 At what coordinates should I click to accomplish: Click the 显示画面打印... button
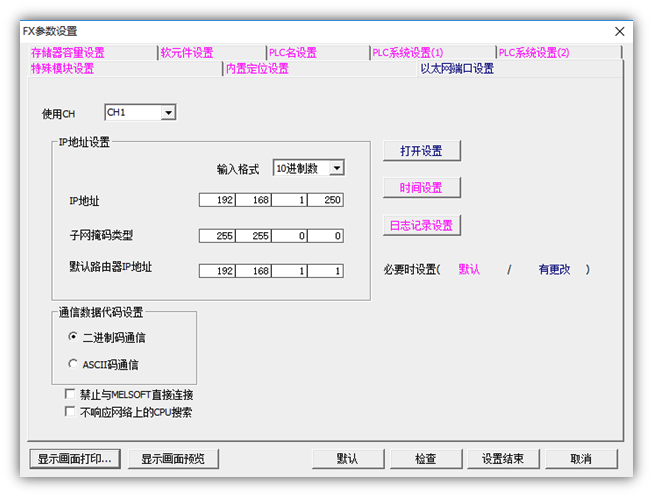click(x=75, y=459)
